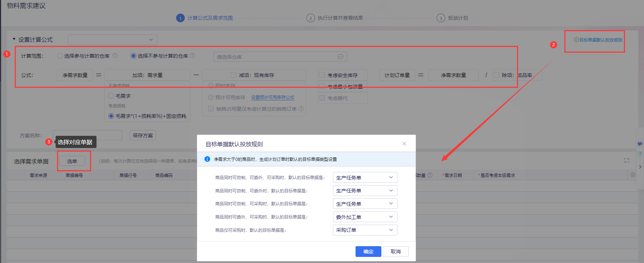Select the 毛需求 radio option
The width and height of the screenshot is (644, 263).
click(111, 96)
